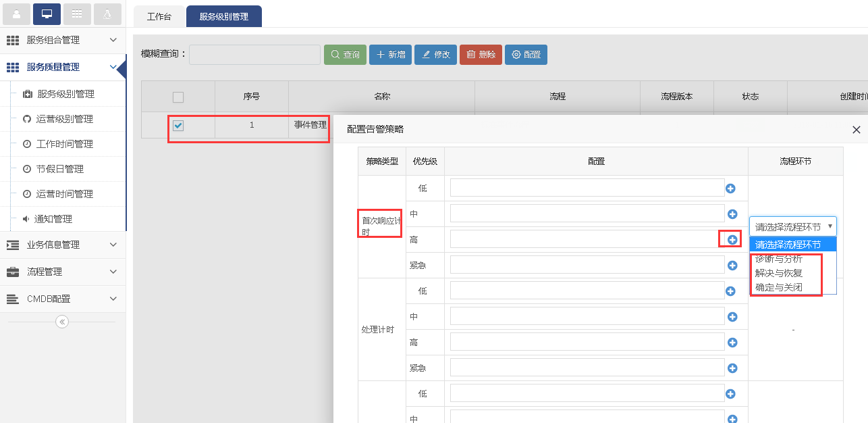Expand the 服务组合管理 menu
This screenshot has height=423, width=868.
click(63, 41)
